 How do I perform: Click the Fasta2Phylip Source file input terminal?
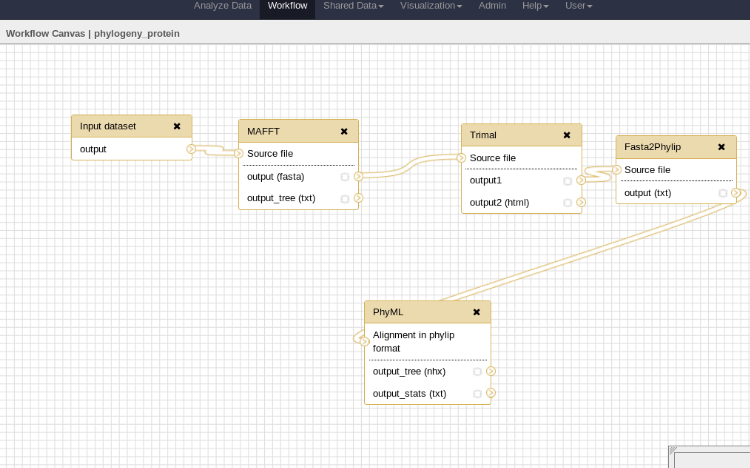[617, 170]
